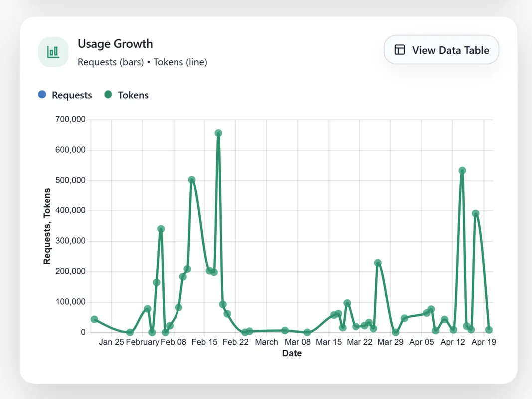
Task: Click the 600,000 y-axis label
Action: coord(70,150)
